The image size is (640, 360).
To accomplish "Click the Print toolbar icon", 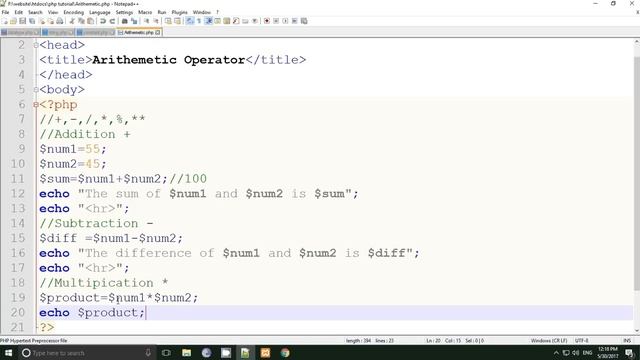I will tap(60, 21).
